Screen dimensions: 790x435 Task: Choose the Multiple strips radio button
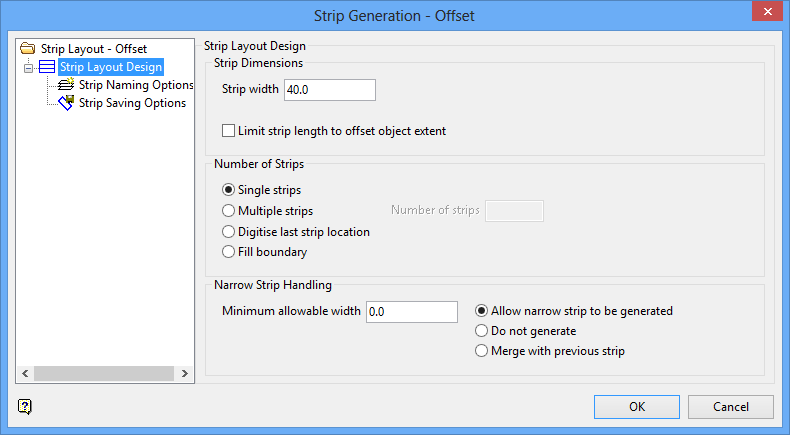click(230, 211)
